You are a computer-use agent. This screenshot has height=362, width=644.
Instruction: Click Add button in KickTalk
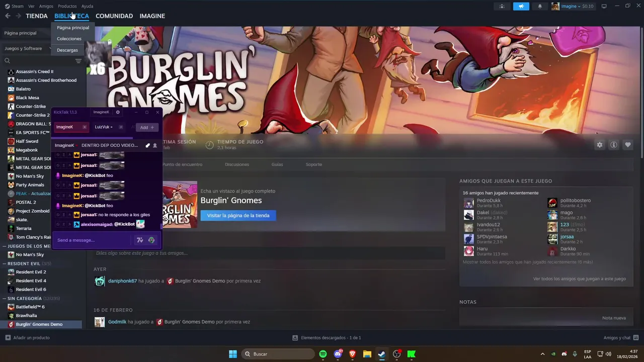click(147, 127)
